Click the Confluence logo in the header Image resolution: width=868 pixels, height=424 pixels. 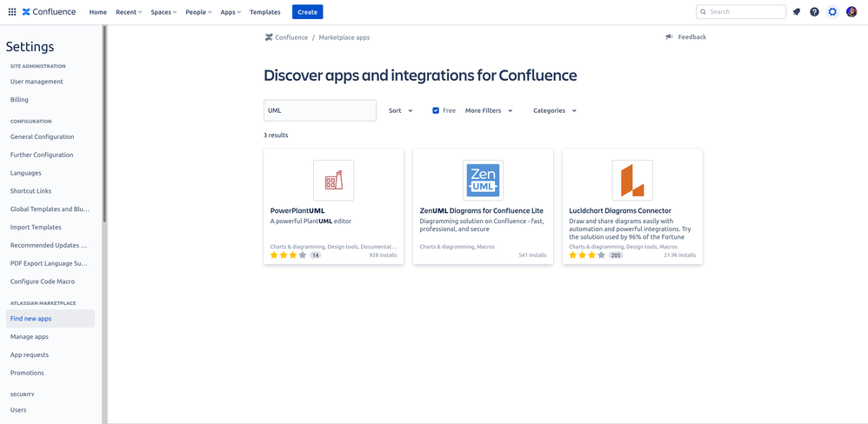point(50,11)
